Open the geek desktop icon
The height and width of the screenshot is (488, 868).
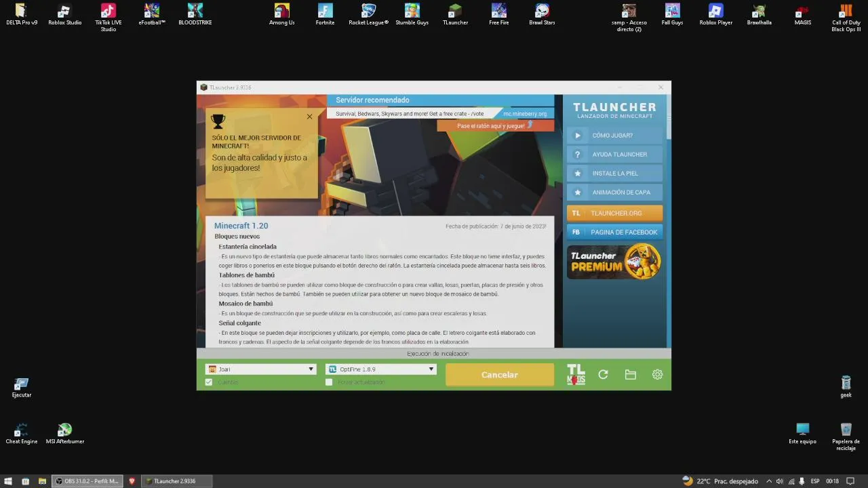(846, 388)
